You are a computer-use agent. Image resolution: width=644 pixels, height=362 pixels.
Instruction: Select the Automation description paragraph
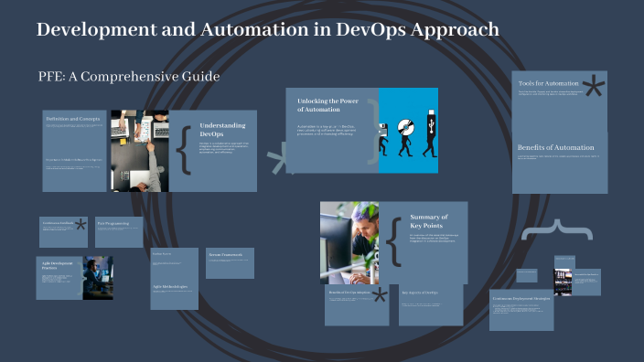click(x=327, y=130)
